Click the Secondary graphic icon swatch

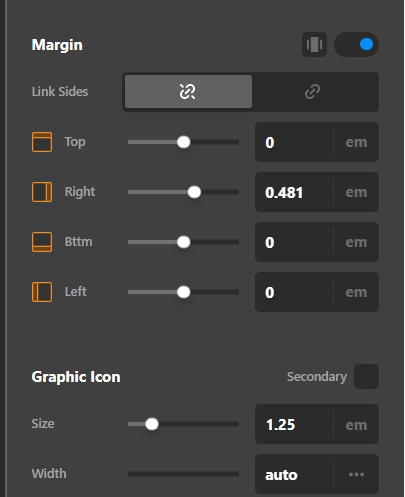click(366, 377)
